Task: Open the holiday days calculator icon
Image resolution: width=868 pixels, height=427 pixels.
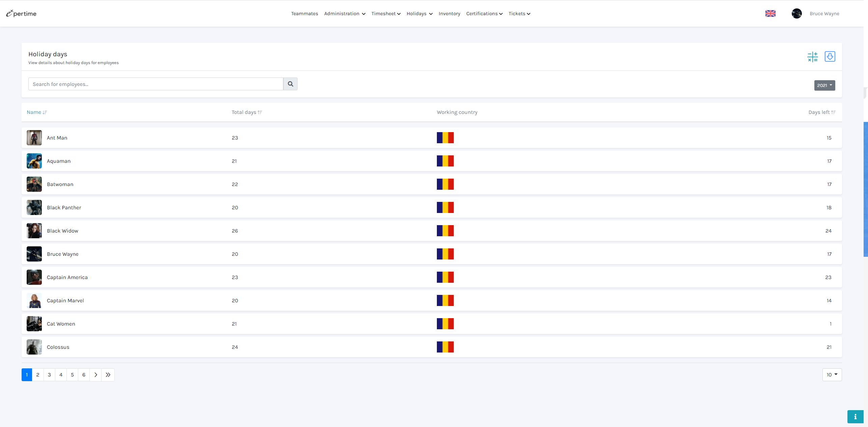Action: [812, 57]
